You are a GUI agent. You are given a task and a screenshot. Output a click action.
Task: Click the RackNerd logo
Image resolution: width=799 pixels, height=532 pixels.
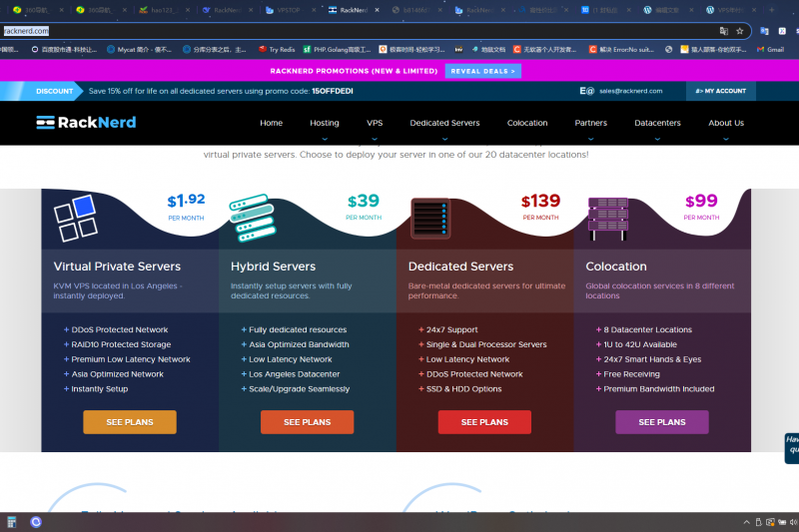(x=86, y=123)
